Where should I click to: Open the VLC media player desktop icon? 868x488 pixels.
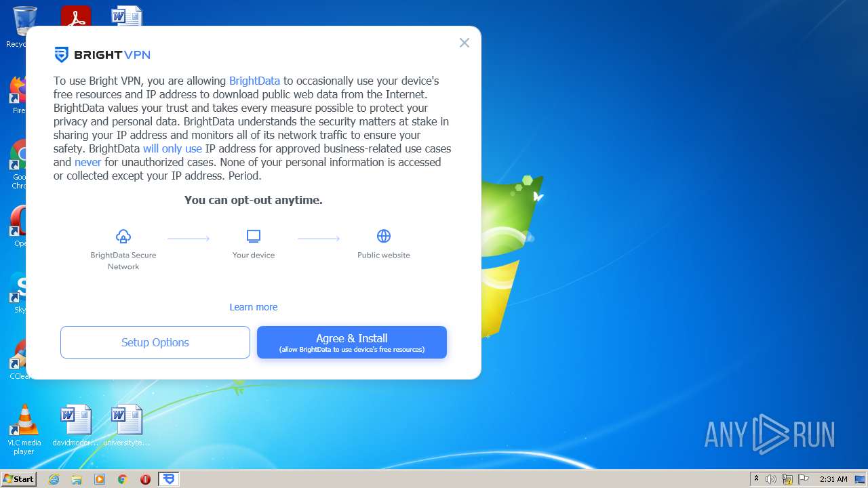pyautogui.click(x=24, y=430)
